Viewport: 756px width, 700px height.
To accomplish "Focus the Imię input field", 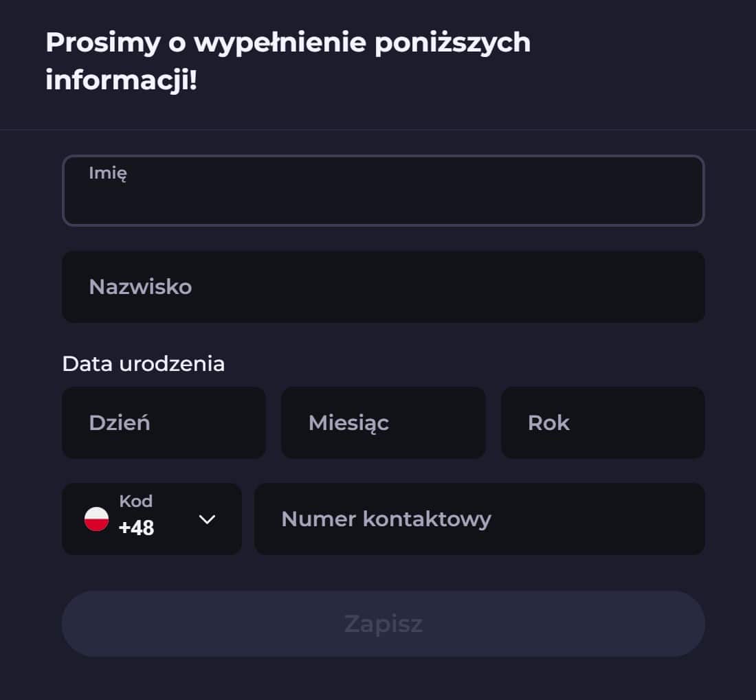I will 383,198.
